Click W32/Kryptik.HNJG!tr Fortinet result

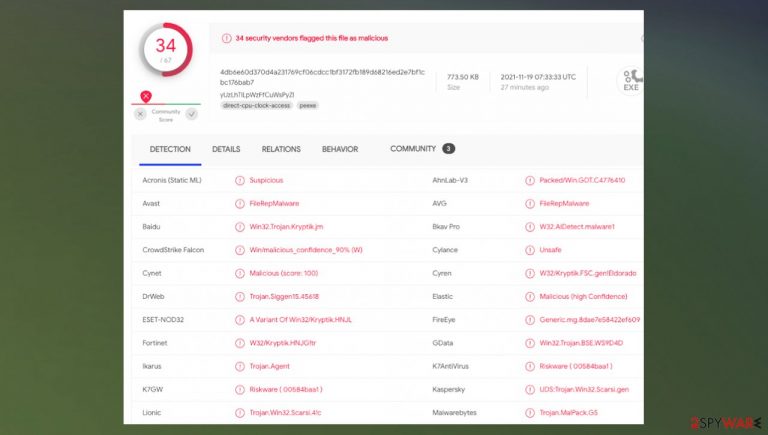283,343
